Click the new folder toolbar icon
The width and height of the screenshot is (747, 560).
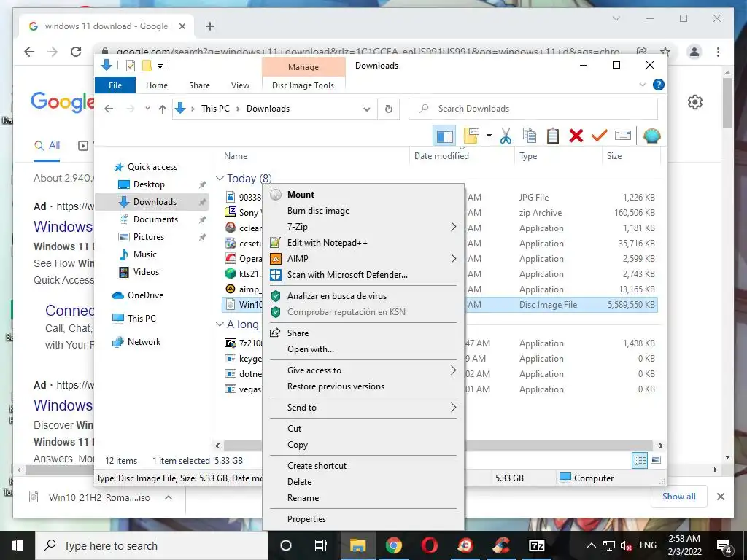472,136
